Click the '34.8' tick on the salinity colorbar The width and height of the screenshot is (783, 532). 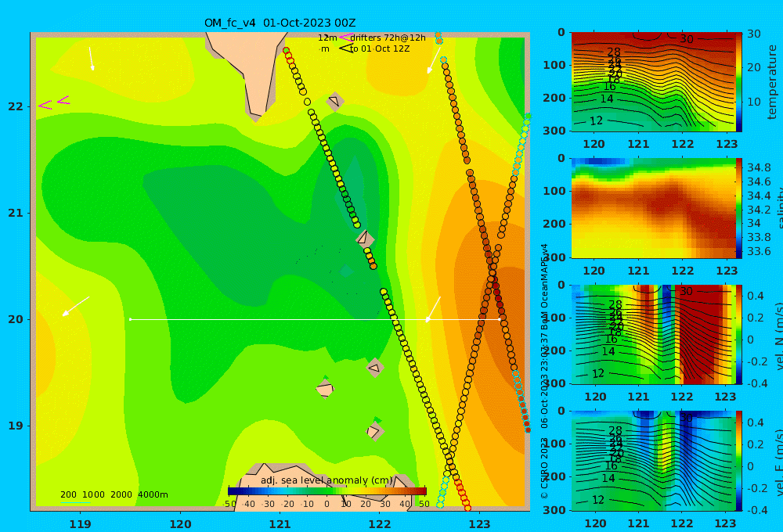pyautogui.click(x=759, y=167)
